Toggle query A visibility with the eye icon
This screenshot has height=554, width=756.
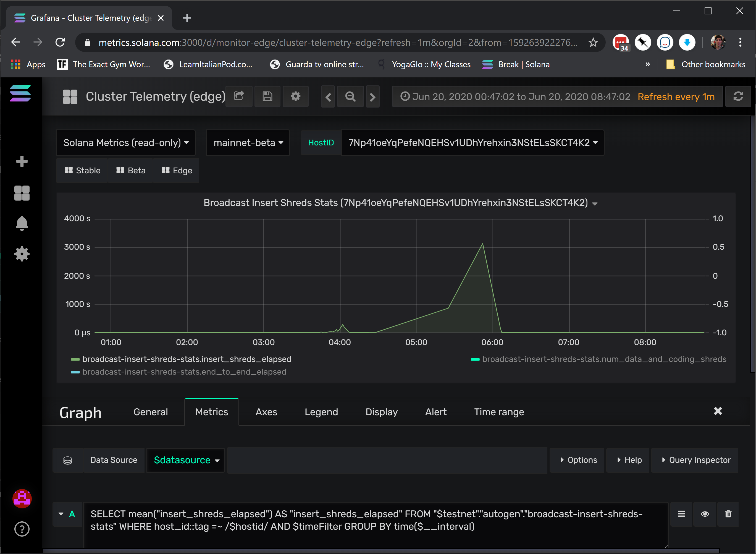[704, 514]
